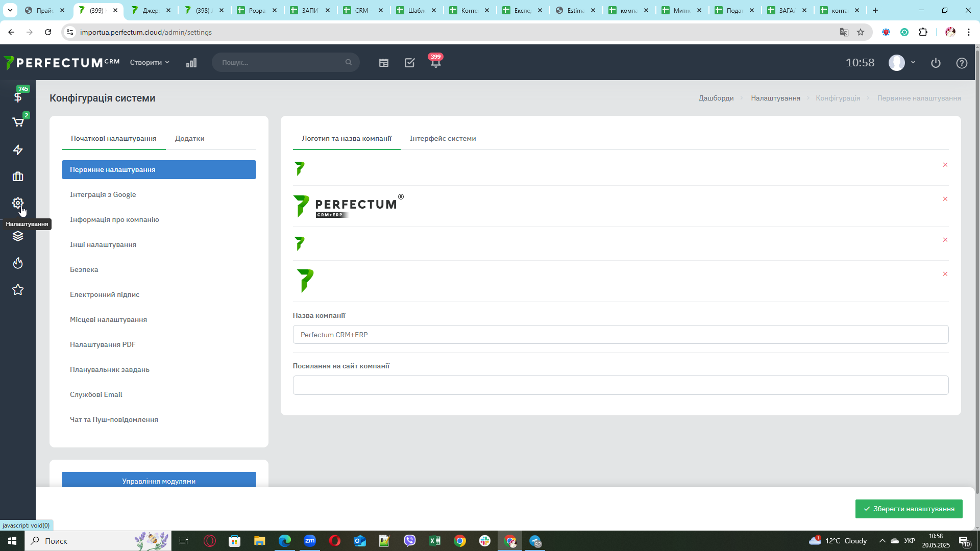The image size is (980, 551).
Task: Select Первинне налаштування menu item
Action: click(x=159, y=169)
